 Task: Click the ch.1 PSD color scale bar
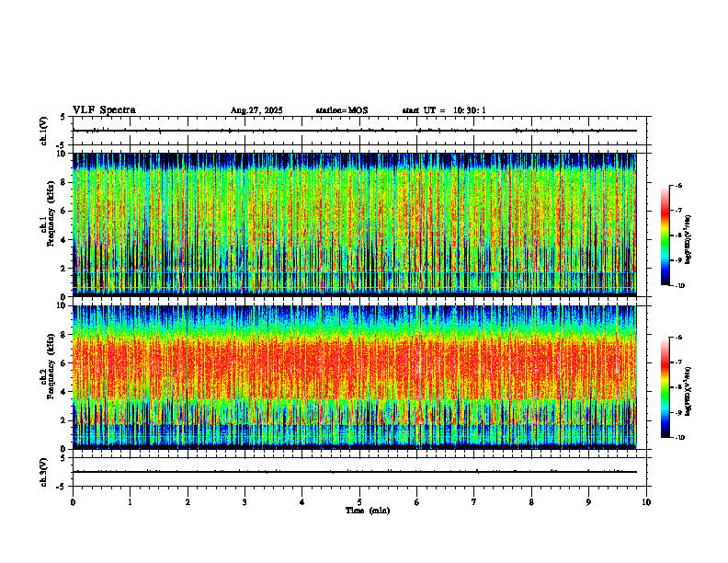(665, 236)
